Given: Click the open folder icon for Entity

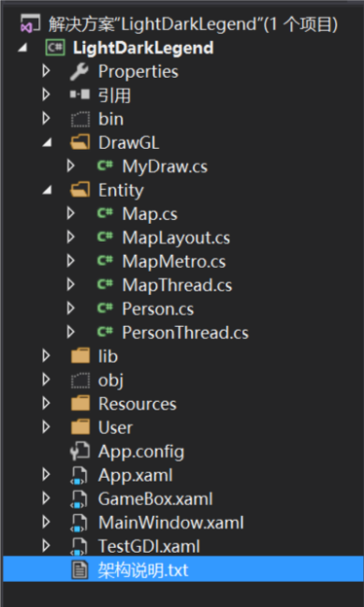Looking at the screenshot, I should (x=80, y=190).
